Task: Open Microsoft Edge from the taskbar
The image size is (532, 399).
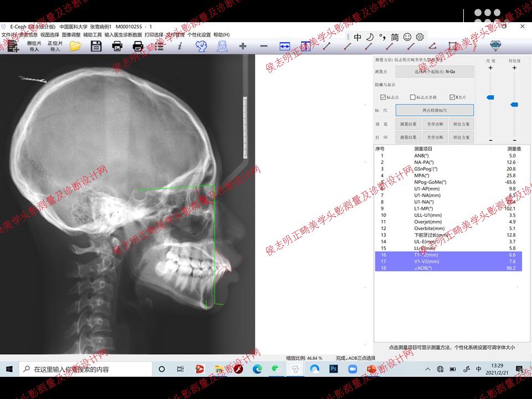Action: [x=257, y=369]
